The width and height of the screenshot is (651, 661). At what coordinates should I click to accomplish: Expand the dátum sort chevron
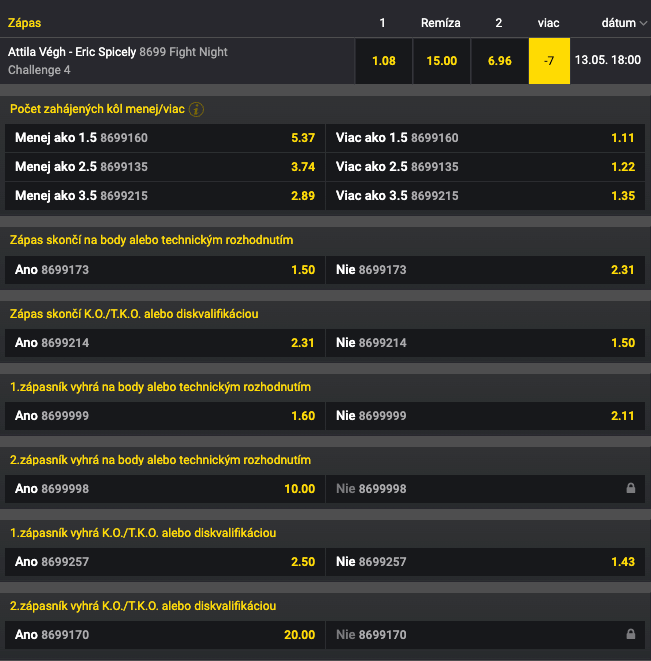click(643, 23)
